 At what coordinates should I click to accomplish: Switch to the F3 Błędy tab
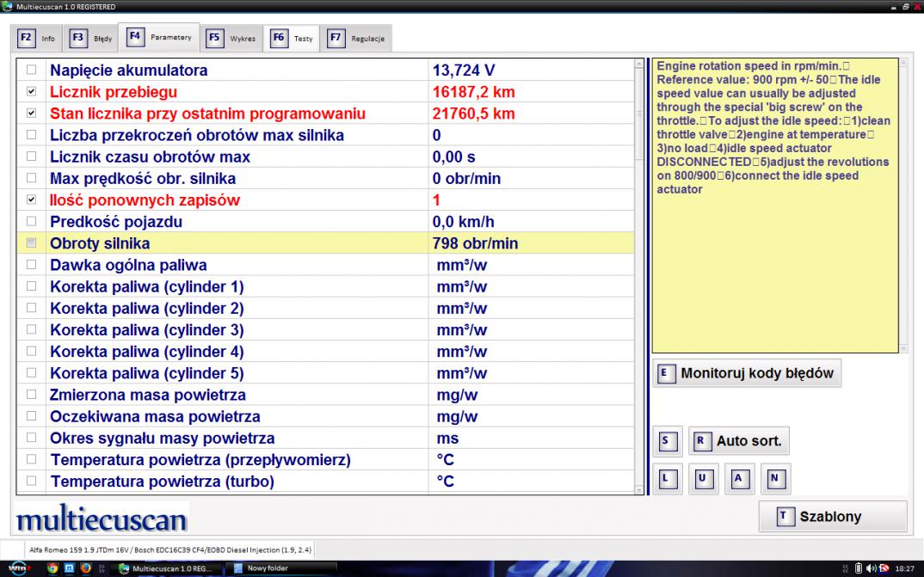91,39
